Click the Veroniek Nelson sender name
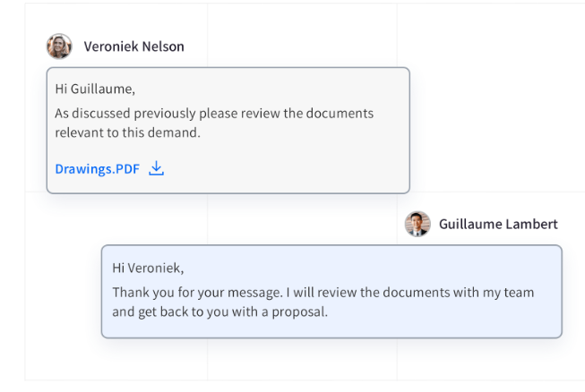 [x=133, y=47]
